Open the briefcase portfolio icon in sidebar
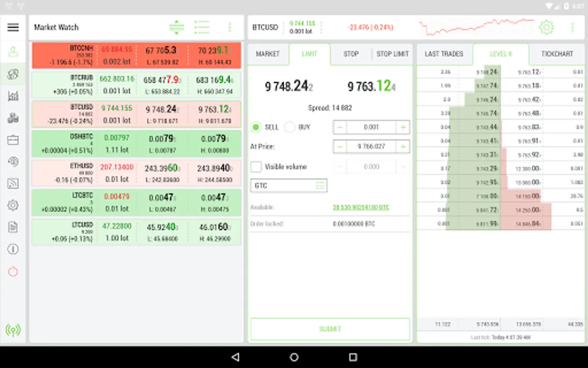 click(x=13, y=140)
